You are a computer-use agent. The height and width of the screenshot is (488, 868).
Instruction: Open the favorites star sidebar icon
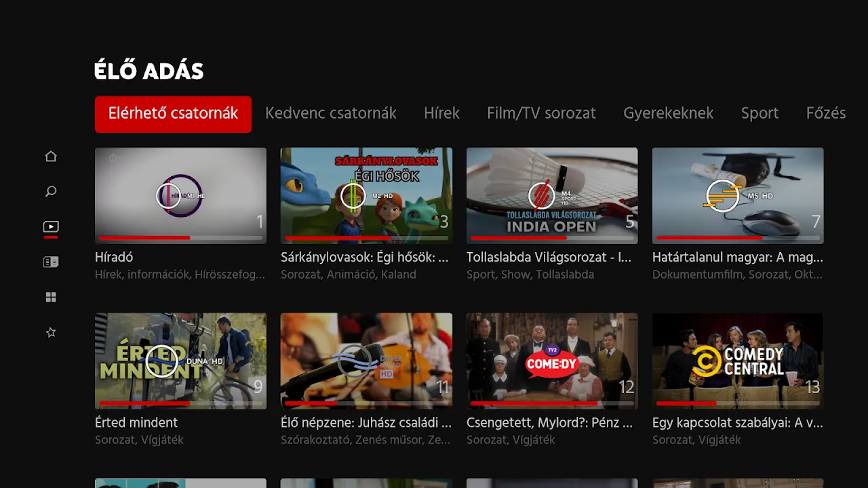point(51,333)
